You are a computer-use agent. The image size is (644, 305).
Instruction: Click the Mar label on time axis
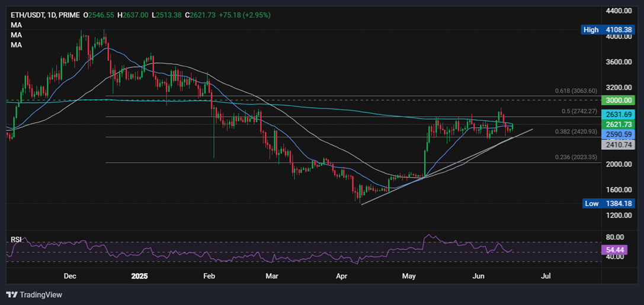point(273,276)
